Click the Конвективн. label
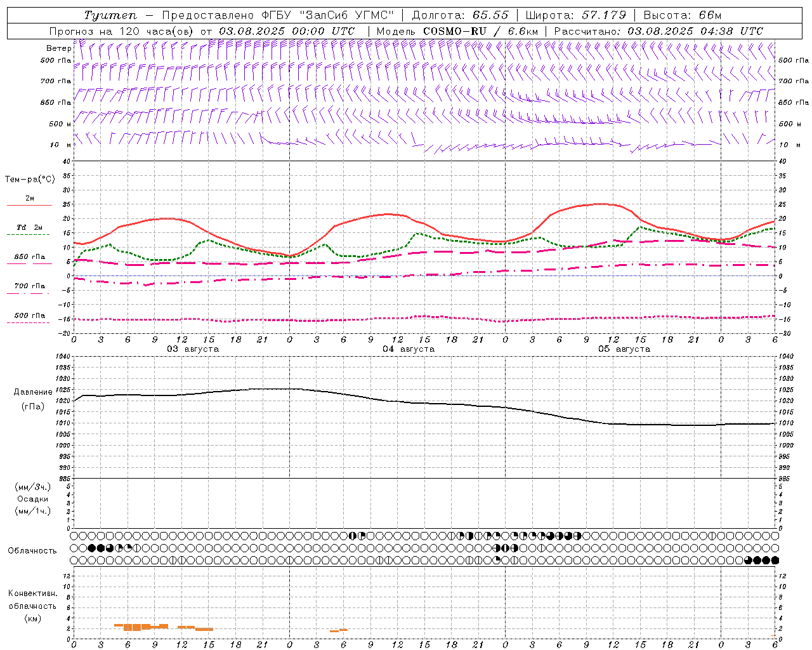Screen dimensions: 812x650 (x=32, y=594)
